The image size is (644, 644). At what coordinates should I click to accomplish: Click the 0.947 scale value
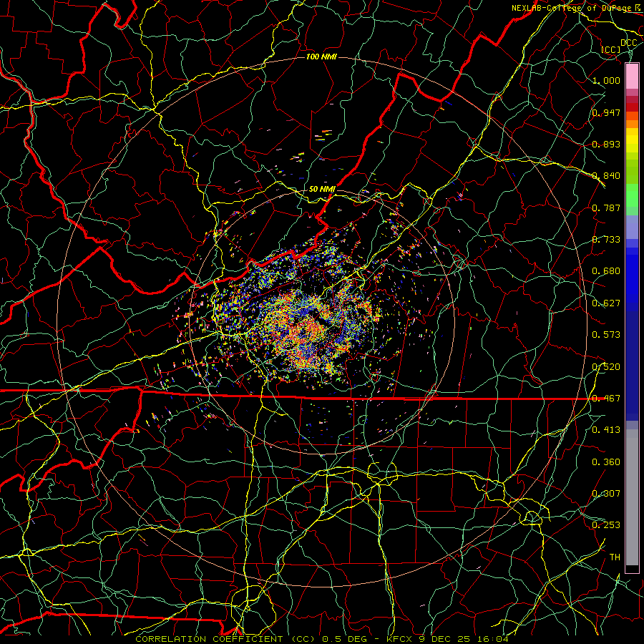click(606, 112)
